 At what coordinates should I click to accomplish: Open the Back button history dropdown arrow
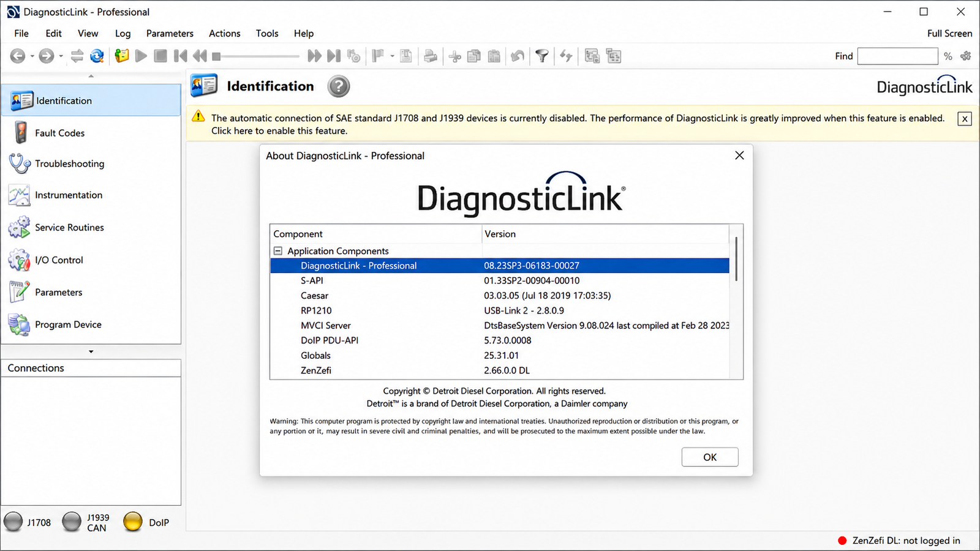coord(32,56)
